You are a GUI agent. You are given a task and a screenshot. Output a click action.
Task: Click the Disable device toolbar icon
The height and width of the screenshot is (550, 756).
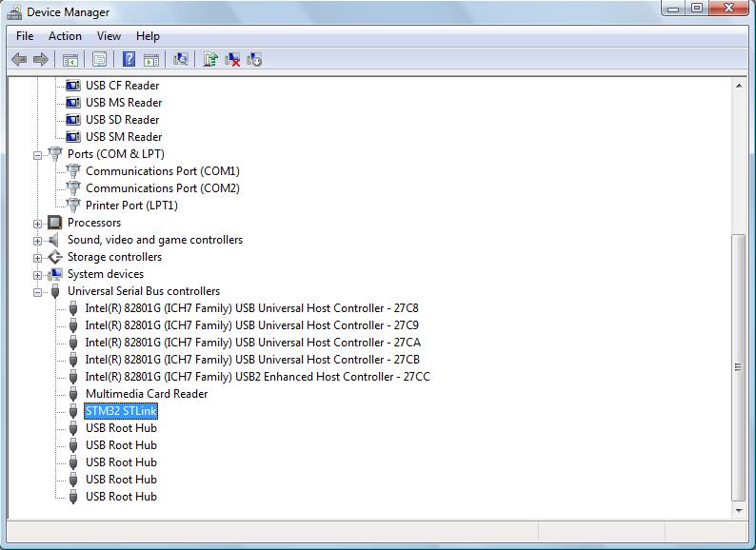click(254, 59)
